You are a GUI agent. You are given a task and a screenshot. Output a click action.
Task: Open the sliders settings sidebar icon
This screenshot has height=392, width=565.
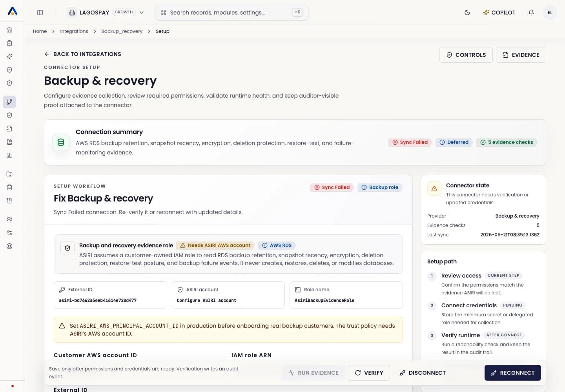click(x=9, y=233)
